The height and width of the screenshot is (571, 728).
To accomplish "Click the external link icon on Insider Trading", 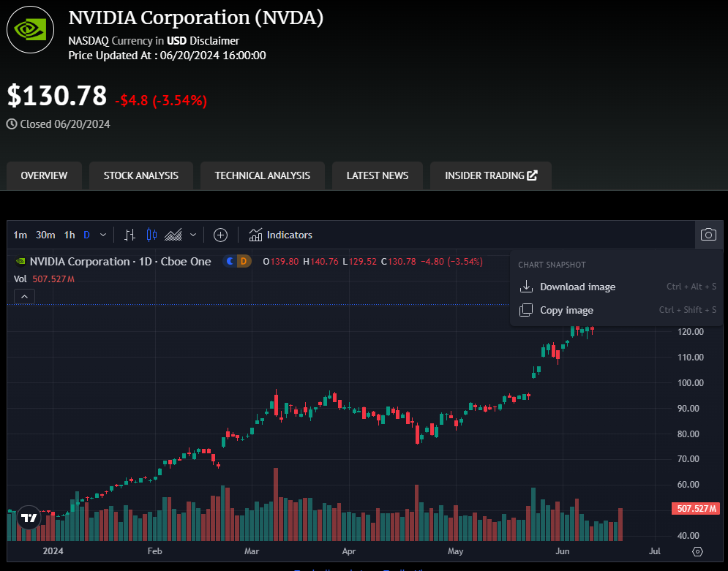I will click(x=532, y=175).
